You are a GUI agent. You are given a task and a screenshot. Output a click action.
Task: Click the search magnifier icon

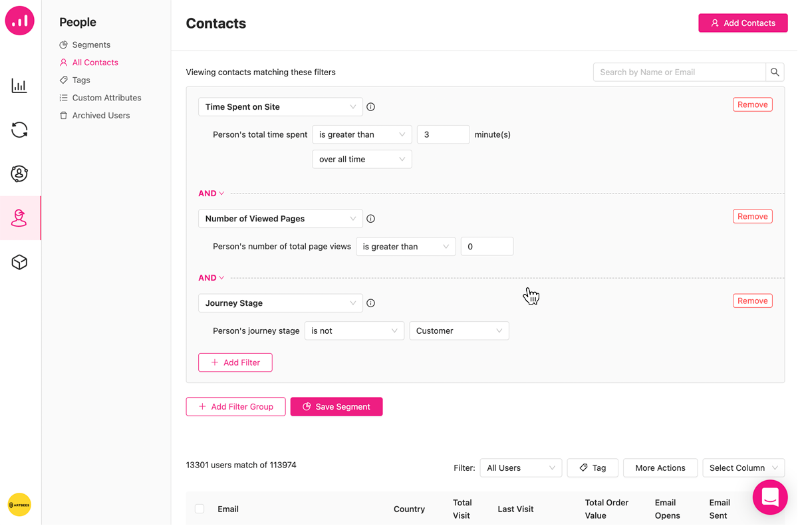775,72
